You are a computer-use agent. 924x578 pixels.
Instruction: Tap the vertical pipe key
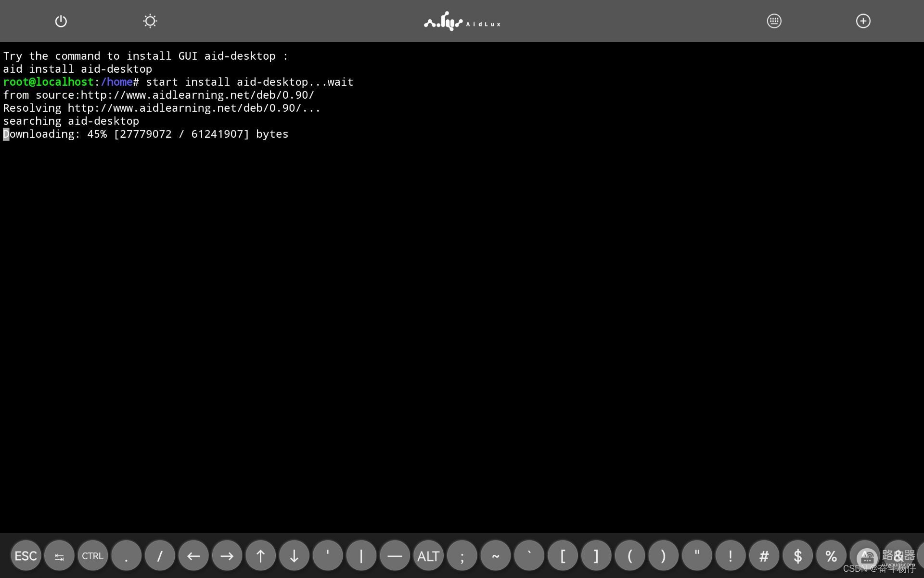point(361,556)
